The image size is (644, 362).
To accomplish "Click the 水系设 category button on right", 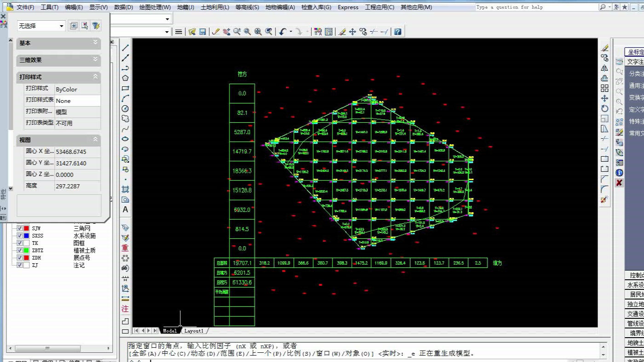I will pyautogui.click(x=635, y=285).
